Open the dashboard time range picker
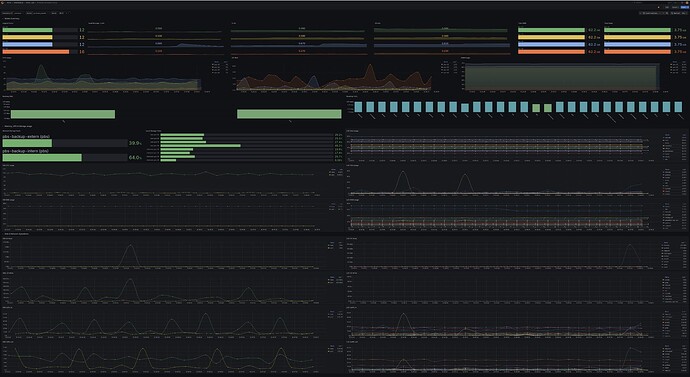Screen dimensions: 690x377 pos(652,13)
